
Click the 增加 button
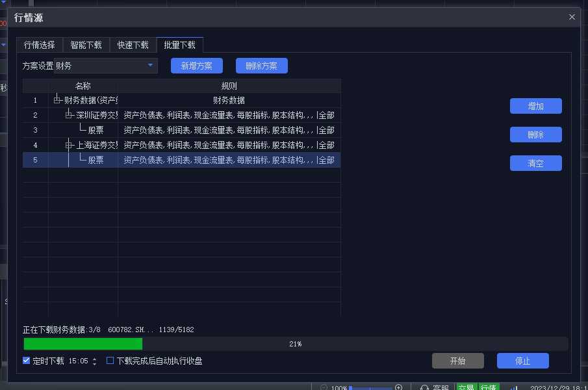(x=535, y=106)
